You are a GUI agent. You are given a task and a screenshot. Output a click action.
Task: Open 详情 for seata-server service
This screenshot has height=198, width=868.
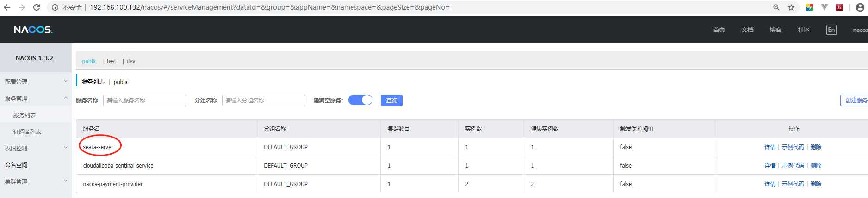770,147
